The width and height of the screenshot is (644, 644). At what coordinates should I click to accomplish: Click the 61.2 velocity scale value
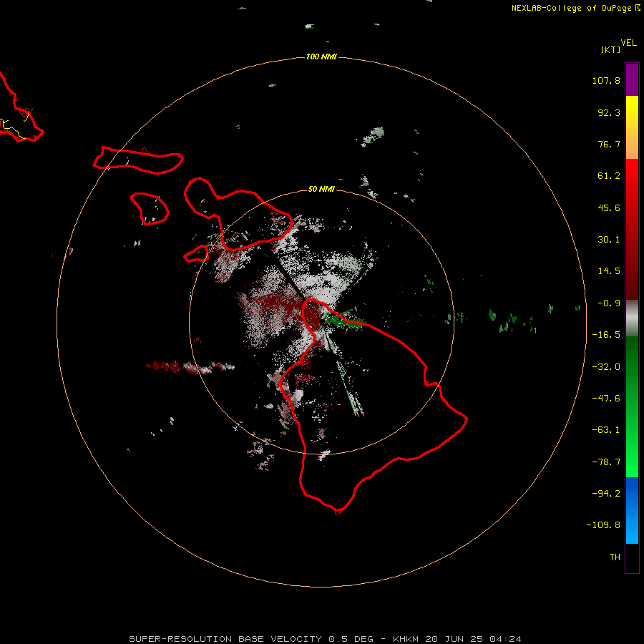click(x=609, y=176)
